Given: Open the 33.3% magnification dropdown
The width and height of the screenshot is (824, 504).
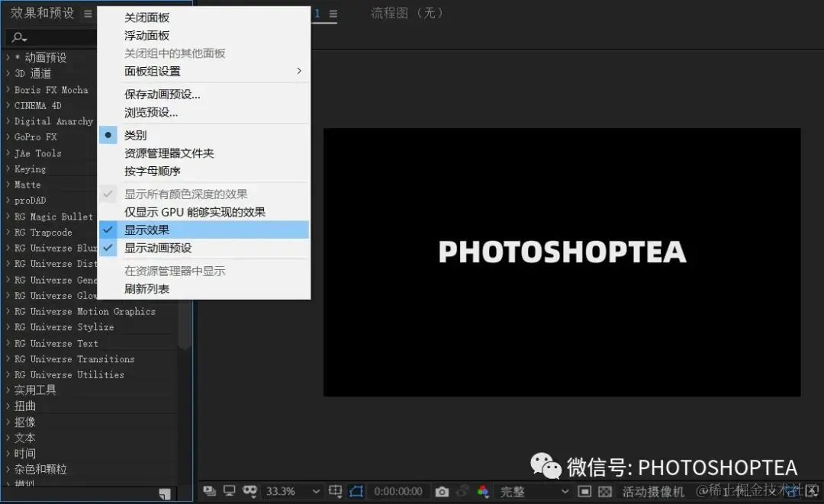Looking at the screenshot, I should [x=292, y=491].
